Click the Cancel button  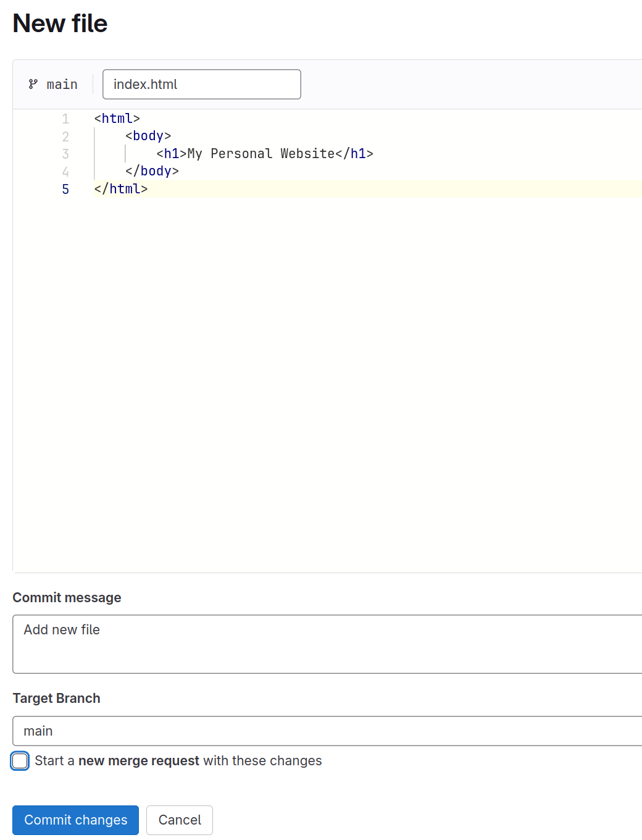coord(180,820)
